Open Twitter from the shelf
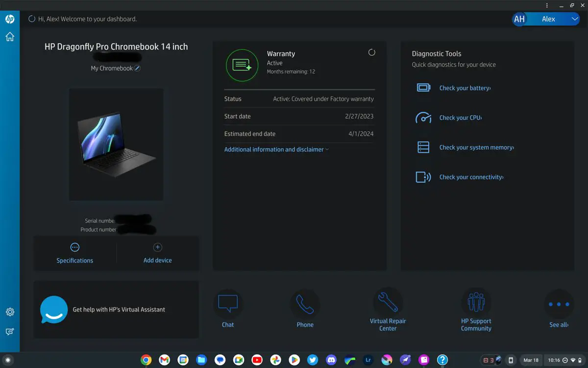Screen dimensions: 588x368 (313, 360)
